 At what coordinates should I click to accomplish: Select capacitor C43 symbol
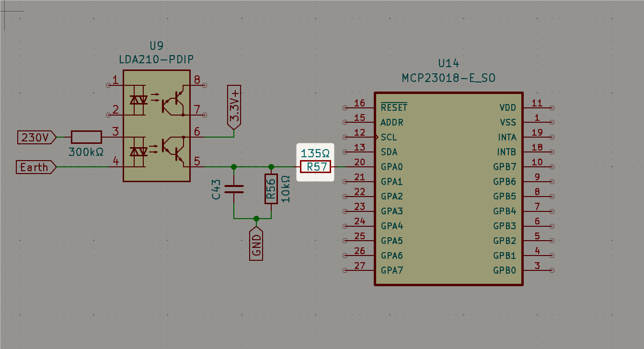[234, 189]
